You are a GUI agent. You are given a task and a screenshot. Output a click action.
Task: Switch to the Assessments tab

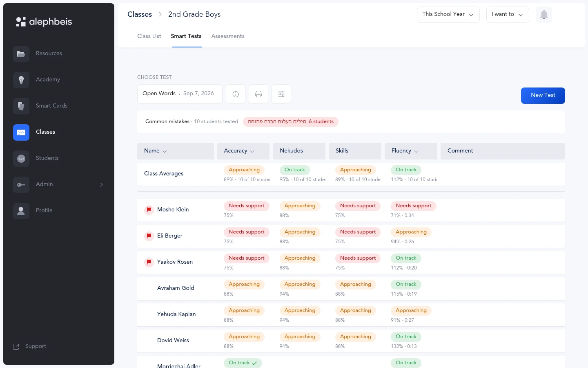pyautogui.click(x=228, y=36)
